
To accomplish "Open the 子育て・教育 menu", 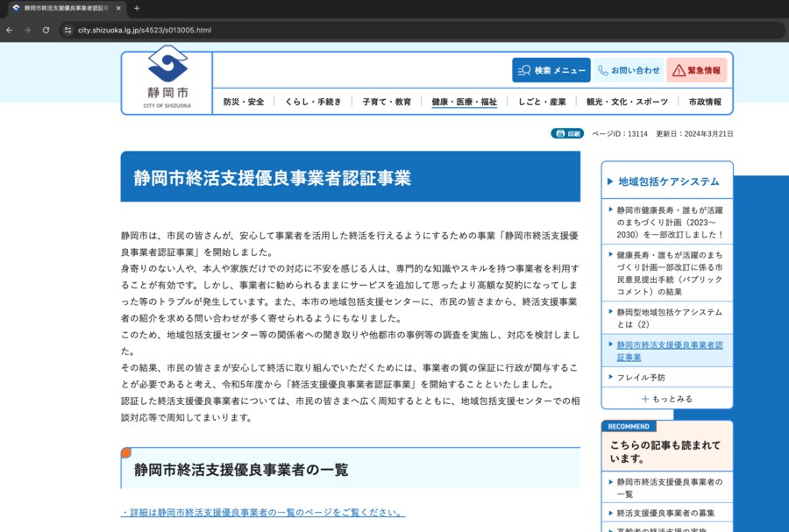I will pos(387,102).
